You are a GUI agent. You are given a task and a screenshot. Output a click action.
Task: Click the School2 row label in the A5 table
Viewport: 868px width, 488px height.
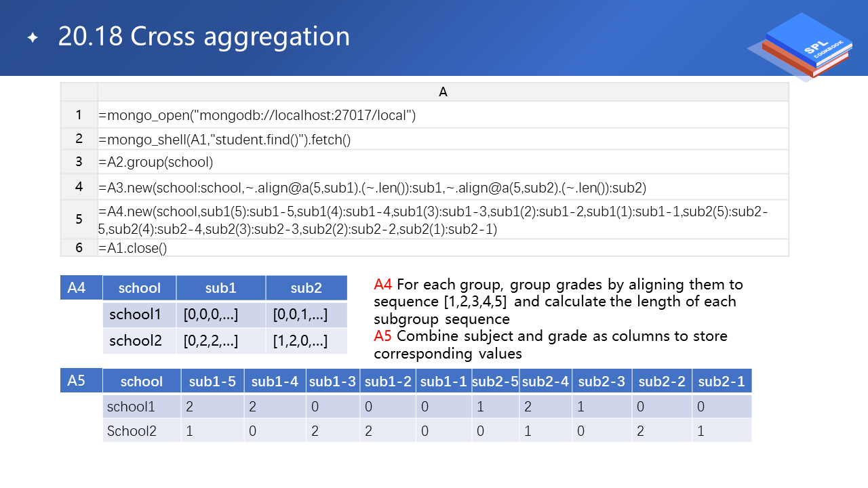coord(132,430)
